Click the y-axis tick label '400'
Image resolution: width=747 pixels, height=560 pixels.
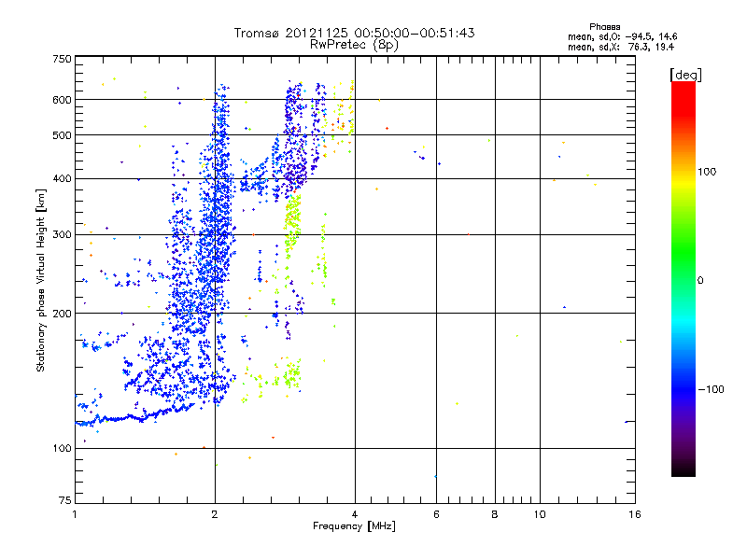[x=62, y=178]
